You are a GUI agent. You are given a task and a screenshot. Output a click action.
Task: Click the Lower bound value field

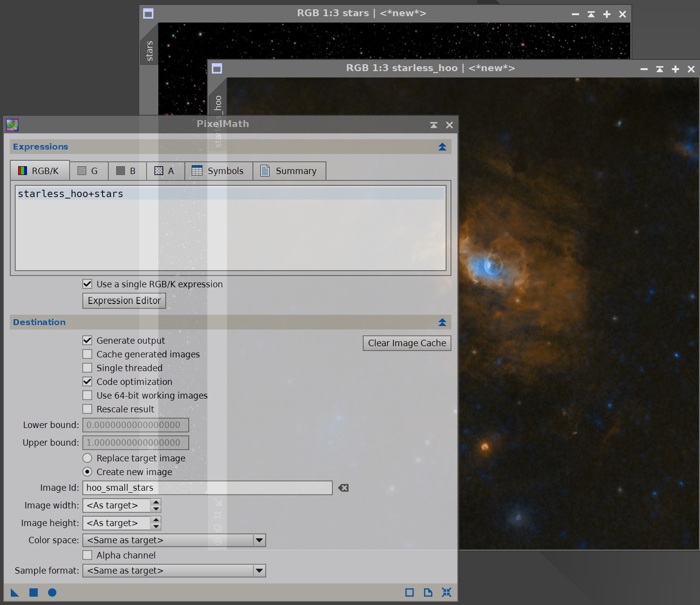(x=136, y=425)
